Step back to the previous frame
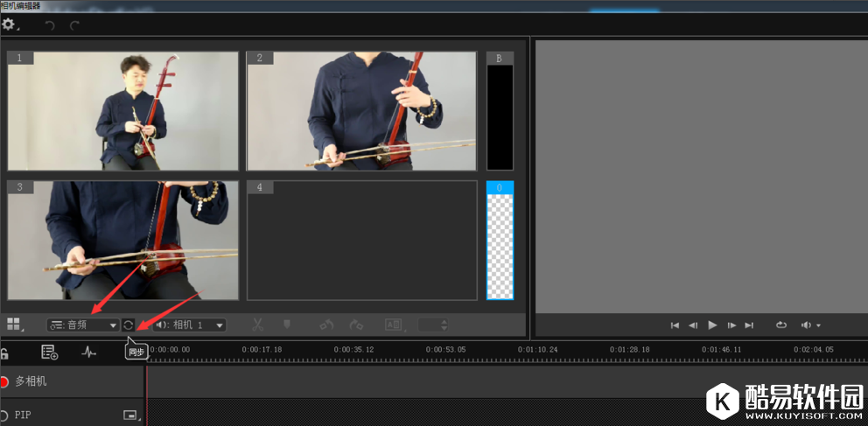Image resolution: width=868 pixels, height=426 pixels. (693, 325)
